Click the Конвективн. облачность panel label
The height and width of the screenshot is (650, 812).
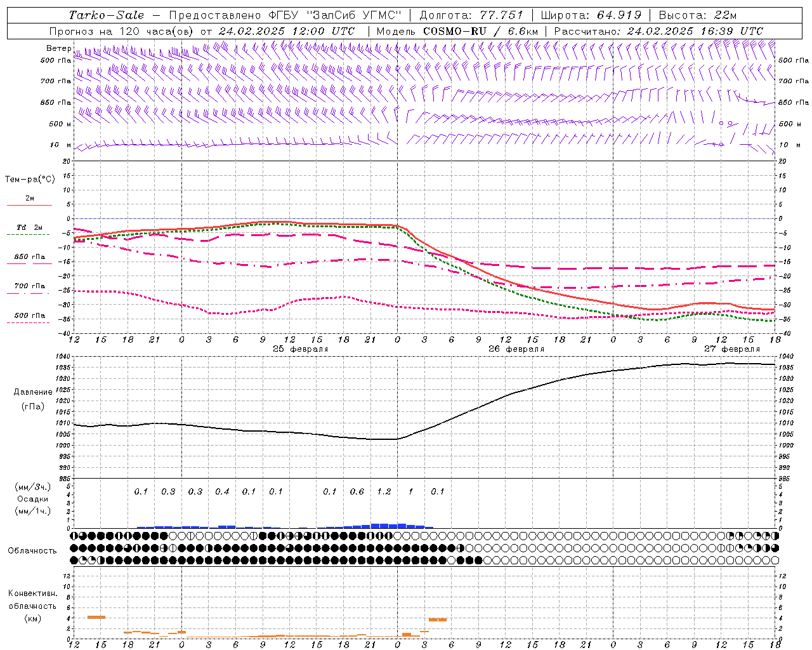point(32,606)
